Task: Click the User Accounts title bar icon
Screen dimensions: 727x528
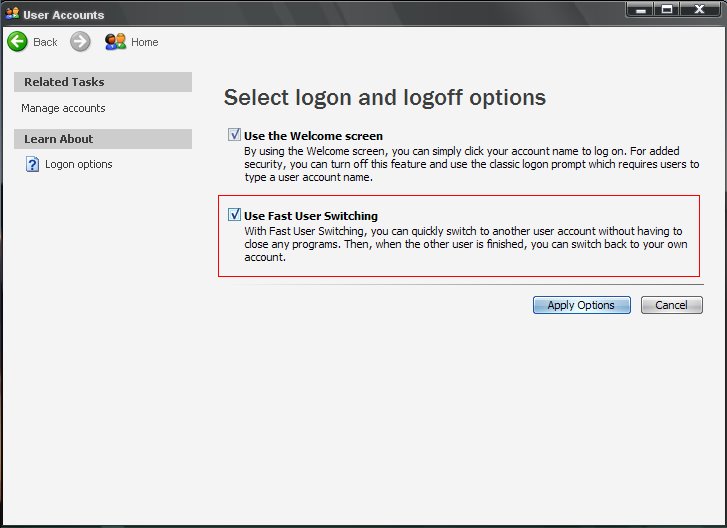Action: [x=13, y=13]
